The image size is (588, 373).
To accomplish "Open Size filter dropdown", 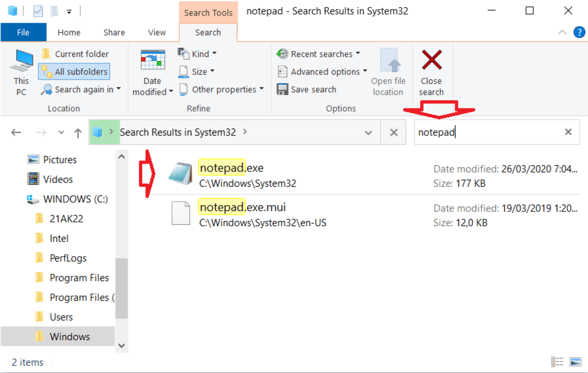I will 196,71.
